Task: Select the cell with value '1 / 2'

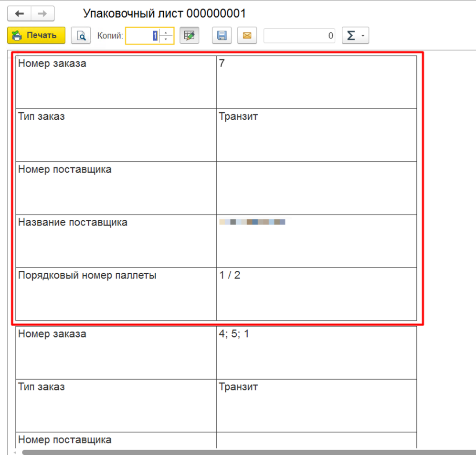Action: point(317,294)
